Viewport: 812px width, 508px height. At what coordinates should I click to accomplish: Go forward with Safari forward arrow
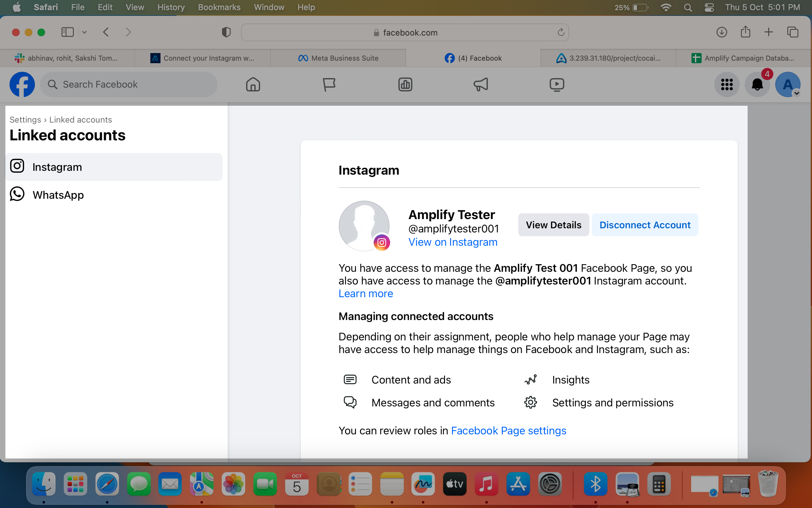128,32
